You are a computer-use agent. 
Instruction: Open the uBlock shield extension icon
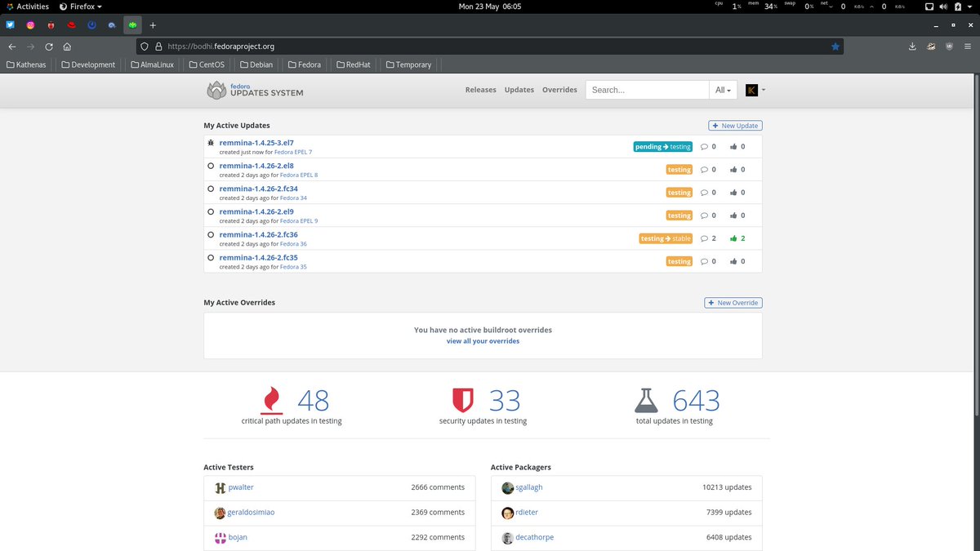click(949, 47)
